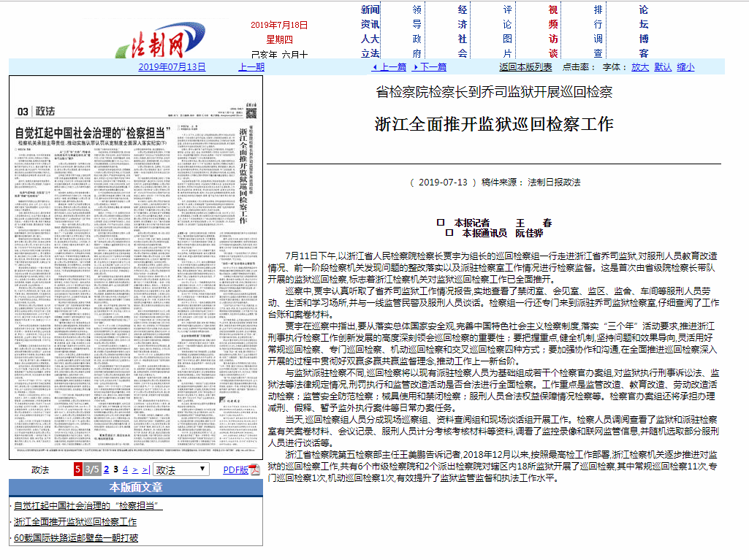Go to page 2 in pagination
The width and height of the screenshot is (749, 560).
point(106,469)
